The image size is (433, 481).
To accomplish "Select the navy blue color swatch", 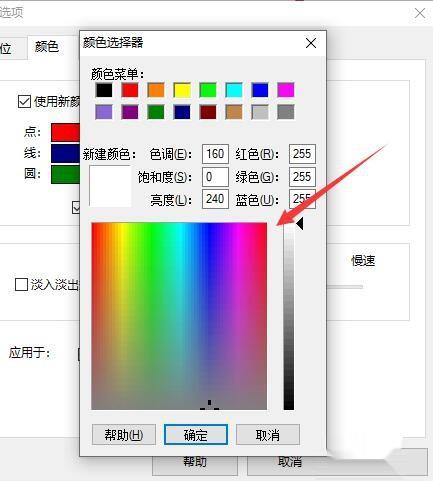I will (x=182, y=112).
